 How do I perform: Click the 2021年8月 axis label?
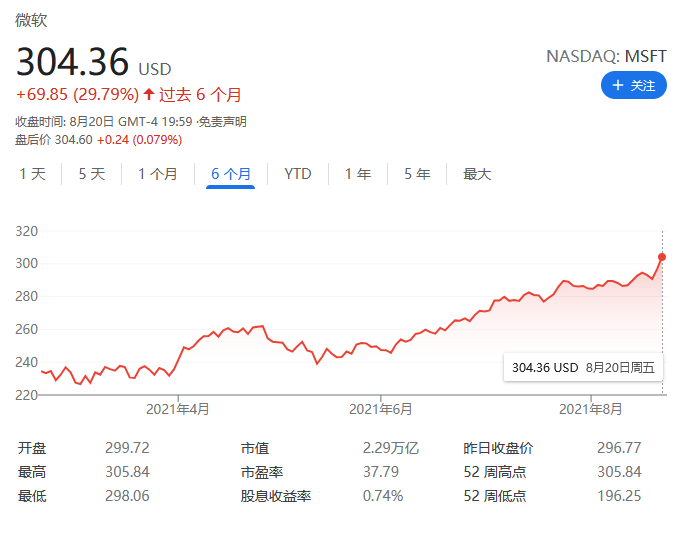click(591, 409)
